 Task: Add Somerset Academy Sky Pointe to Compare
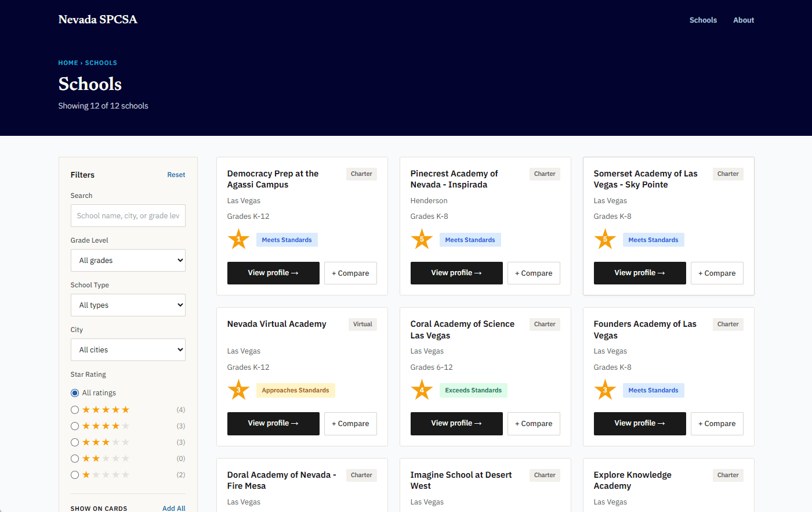tap(717, 273)
